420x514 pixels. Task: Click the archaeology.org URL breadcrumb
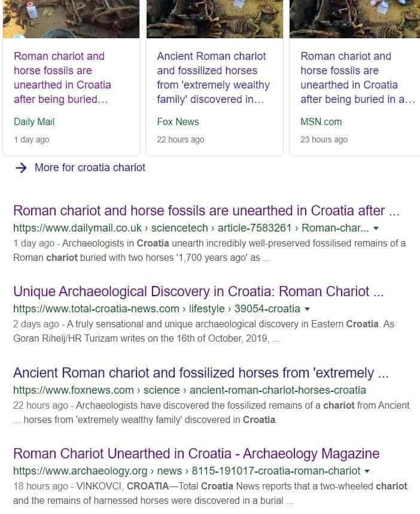click(x=187, y=471)
